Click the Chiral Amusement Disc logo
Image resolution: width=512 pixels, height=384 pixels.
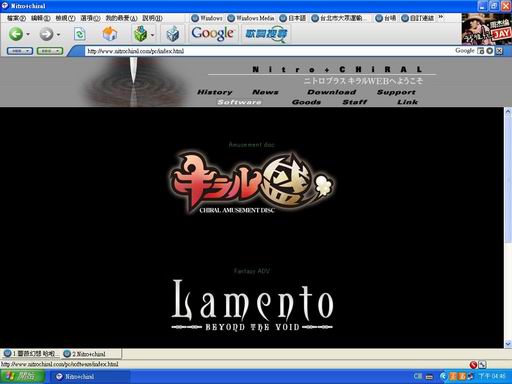point(252,183)
